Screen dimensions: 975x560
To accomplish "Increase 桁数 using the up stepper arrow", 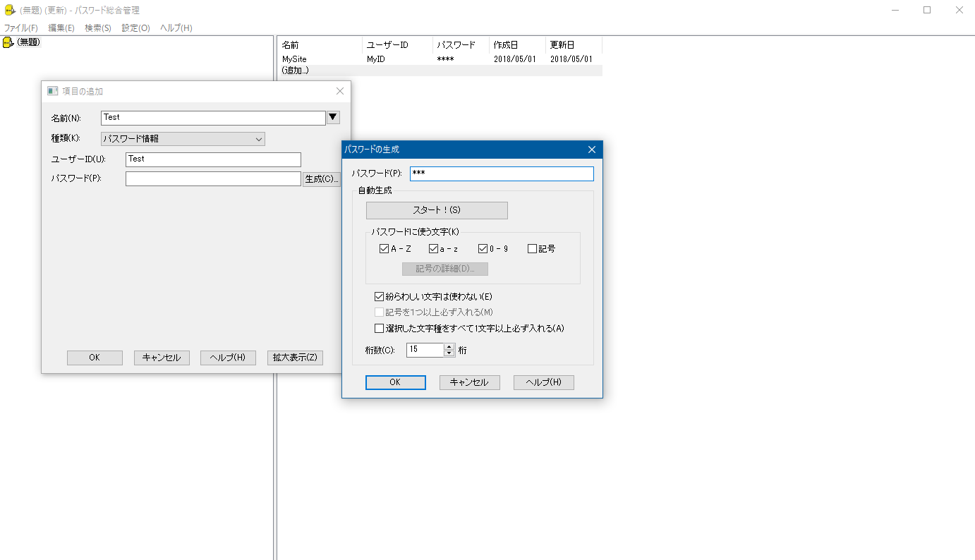I will (447, 346).
